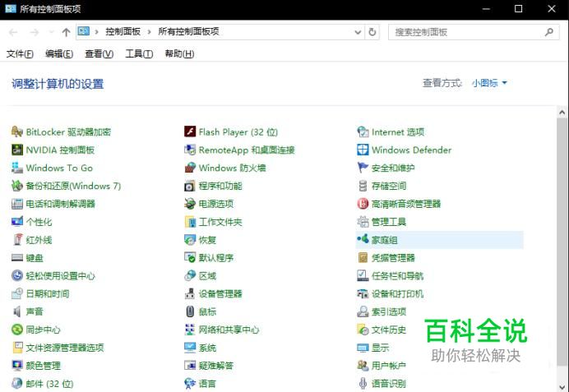Open the 设备和打印机 link
The width and height of the screenshot is (569, 392).
coord(397,293)
